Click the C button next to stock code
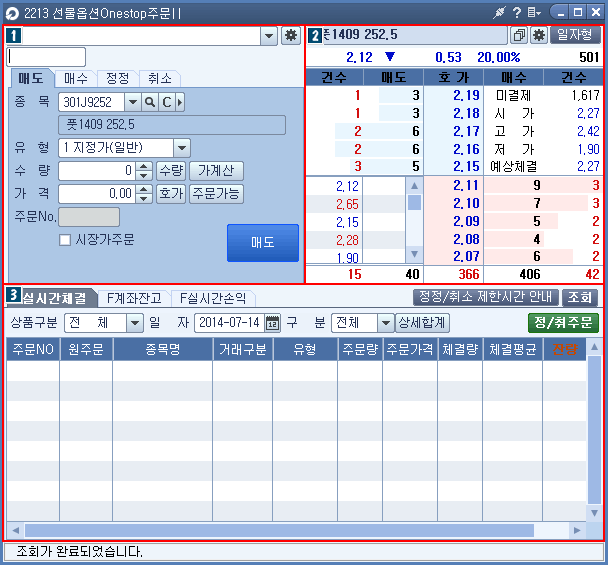The height and width of the screenshot is (565, 608). click(167, 102)
